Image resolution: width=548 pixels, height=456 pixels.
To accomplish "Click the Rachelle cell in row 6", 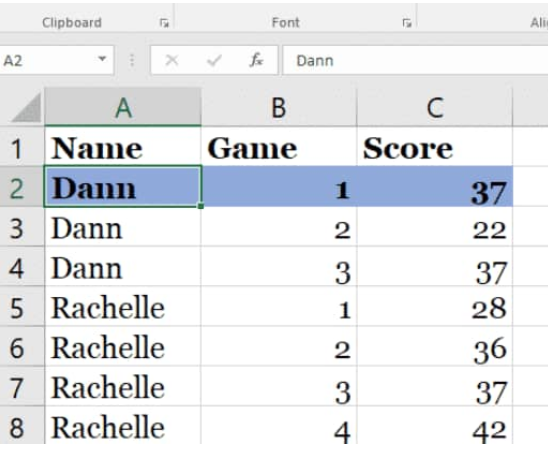I will coord(123,348).
